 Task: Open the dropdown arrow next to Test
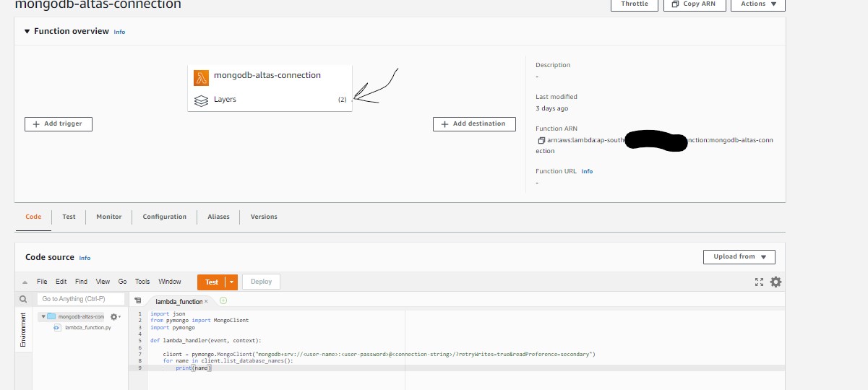click(x=231, y=282)
